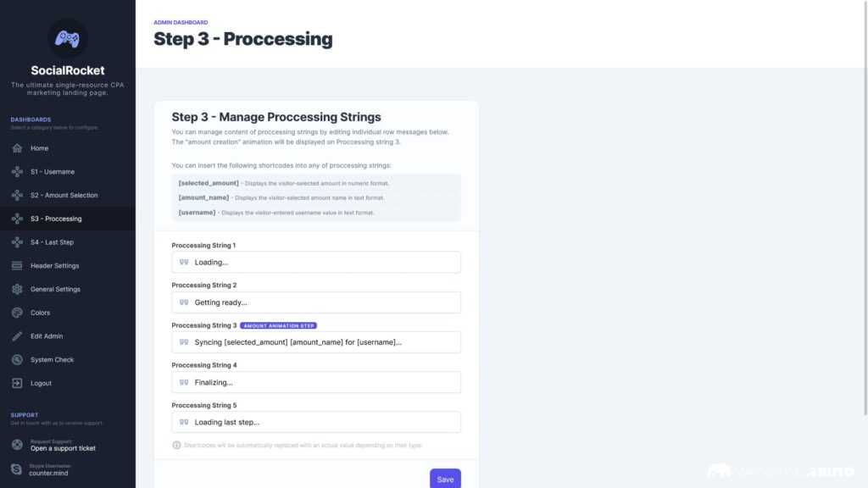Open the S1 - Username menu item
This screenshot has width=868, height=488.
52,172
